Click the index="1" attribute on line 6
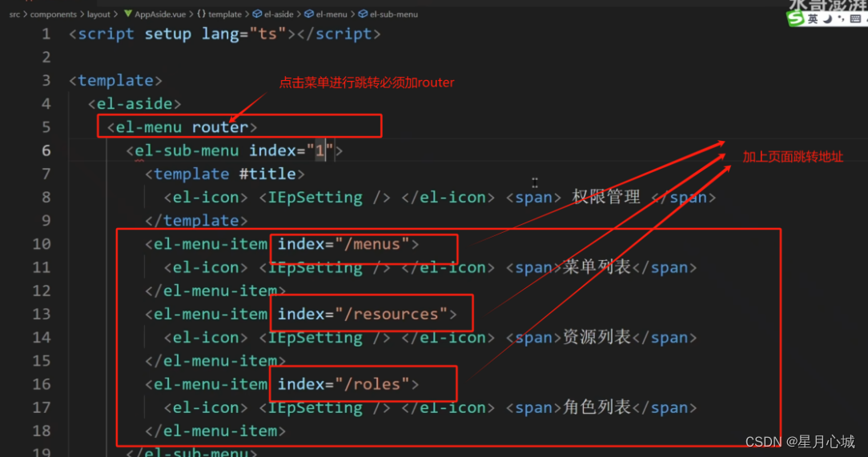This screenshot has height=457, width=868. point(291,150)
